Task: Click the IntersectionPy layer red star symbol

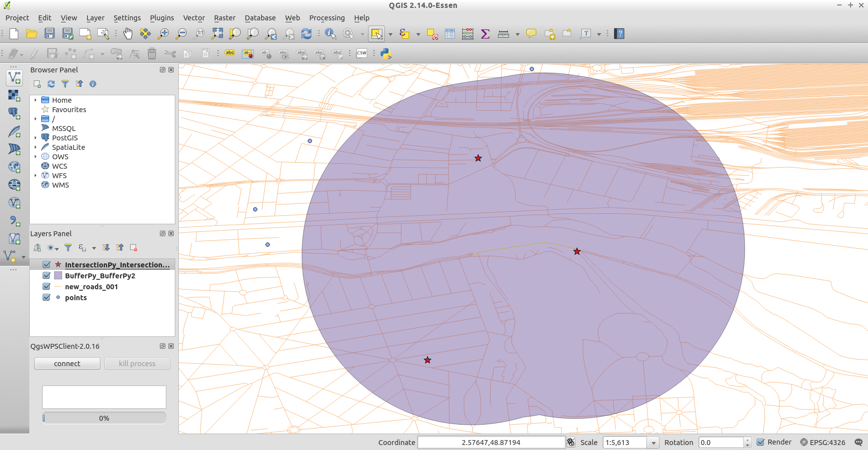Action: coord(58,265)
